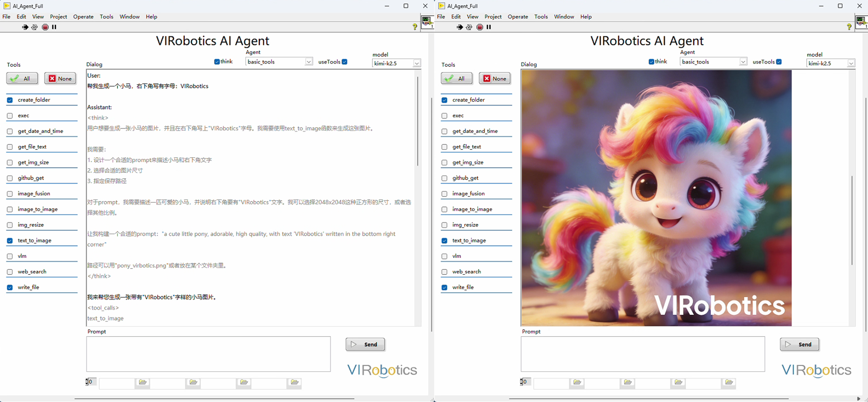Viewport: 868px width, 402px height.
Task: Open Tools menu in right window
Action: coord(541,17)
